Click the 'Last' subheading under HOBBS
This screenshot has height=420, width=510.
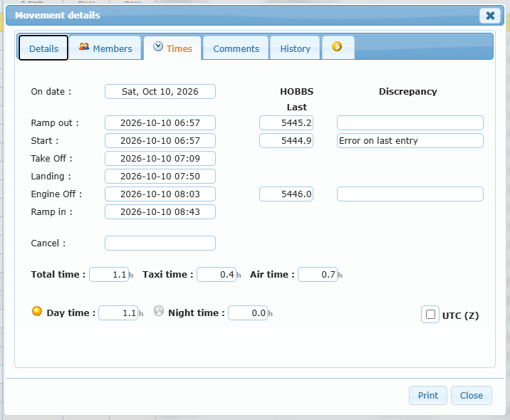pos(296,107)
